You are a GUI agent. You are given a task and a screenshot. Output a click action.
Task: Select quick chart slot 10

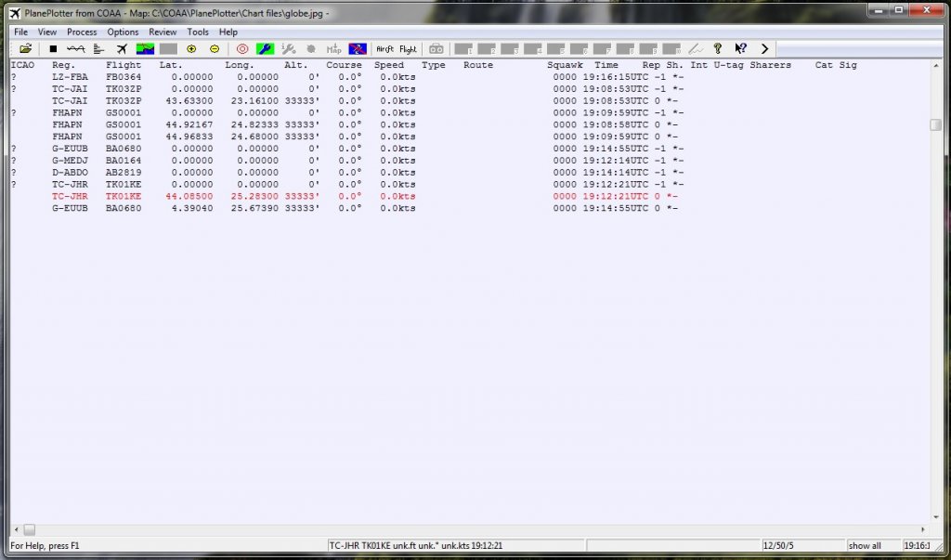(671, 48)
